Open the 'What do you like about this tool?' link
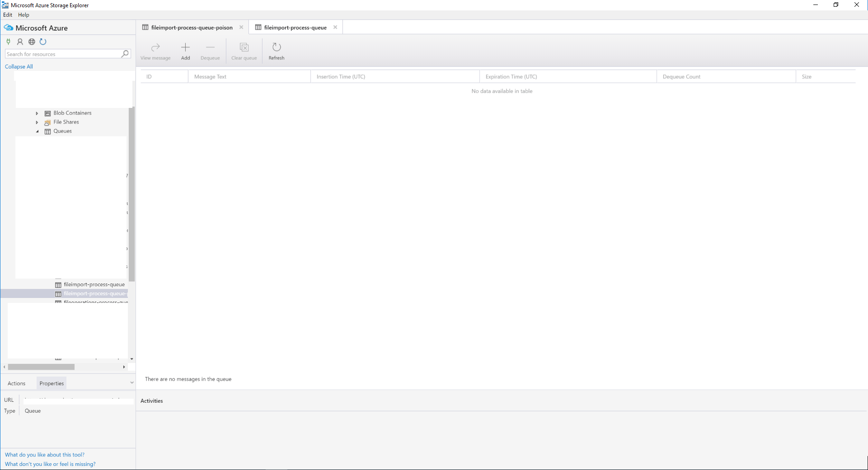The image size is (868, 470). 44,454
